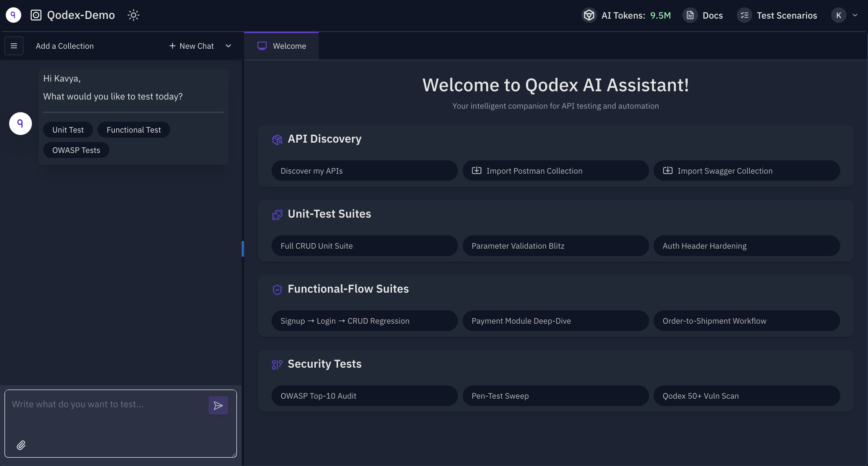Click the 9.5M AI Tokens value
The image size is (868, 466).
point(660,15)
